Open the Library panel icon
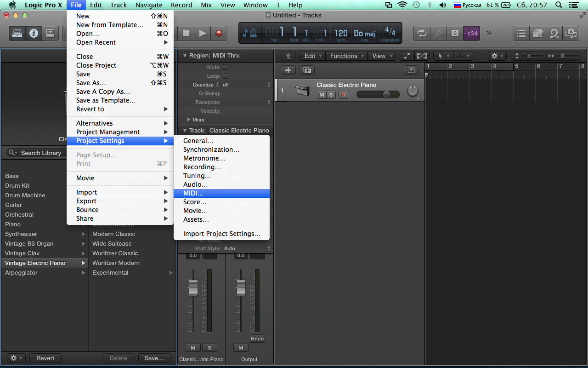The width and height of the screenshot is (588, 368). click(17, 33)
